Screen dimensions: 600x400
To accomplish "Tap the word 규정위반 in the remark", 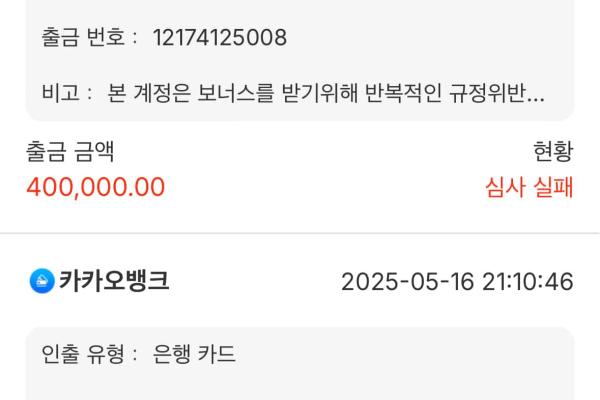I will click(487, 93).
